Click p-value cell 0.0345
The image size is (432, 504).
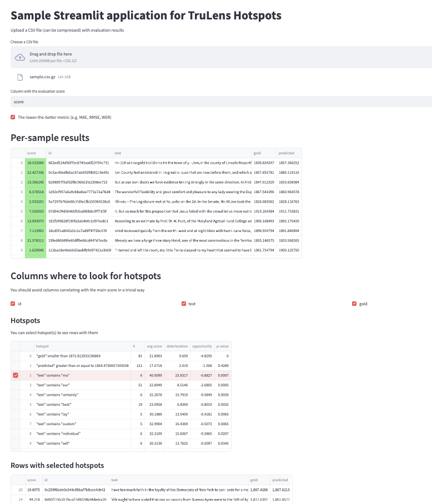tap(223, 443)
